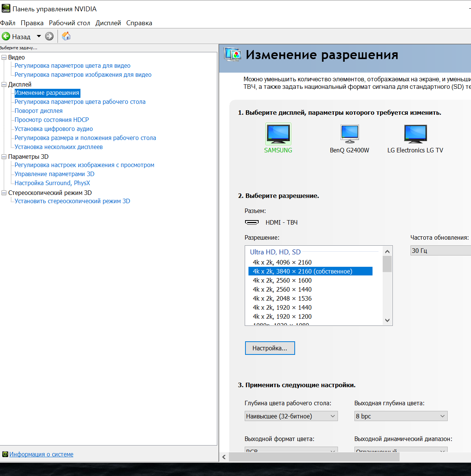Viewport: 471px width, 476px height.
Task: Click the NVIDIA Control Panel title icon
Action: (x=6, y=9)
